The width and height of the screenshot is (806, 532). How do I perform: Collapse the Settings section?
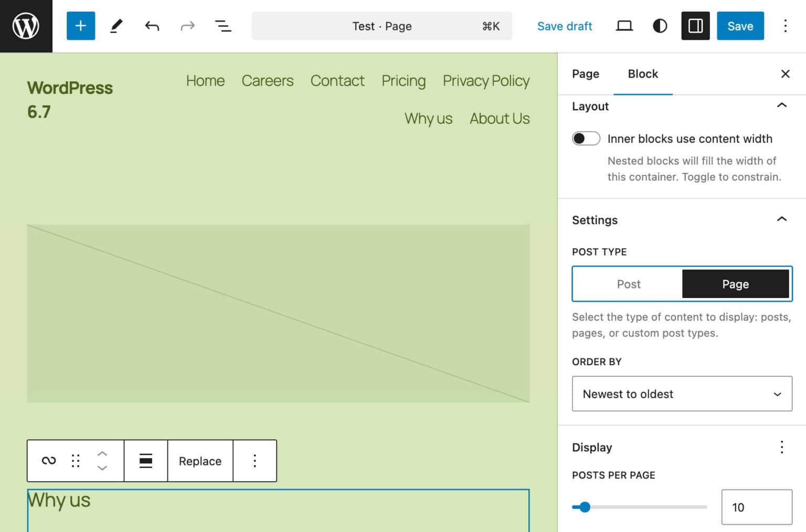pyautogui.click(x=781, y=219)
